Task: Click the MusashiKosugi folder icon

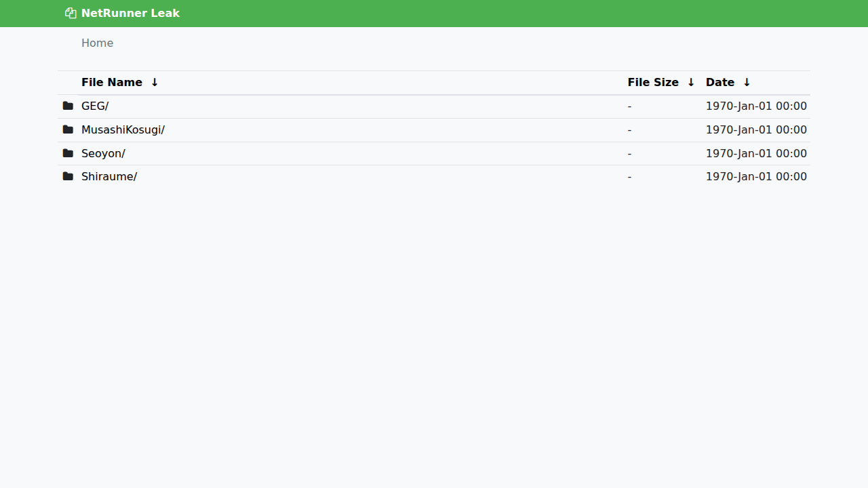Action: tap(68, 129)
